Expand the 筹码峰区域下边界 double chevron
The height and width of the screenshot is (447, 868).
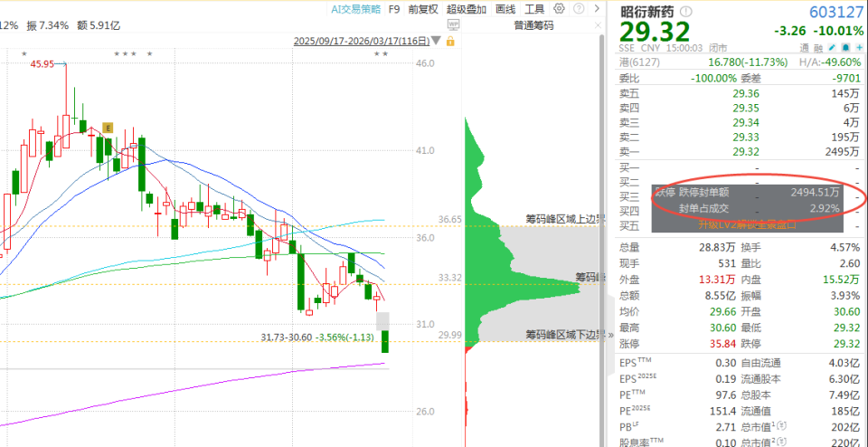coord(610,335)
